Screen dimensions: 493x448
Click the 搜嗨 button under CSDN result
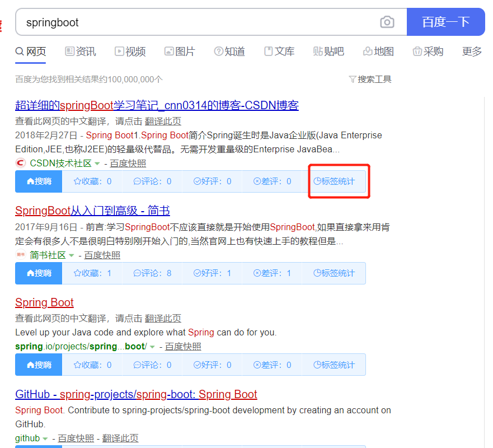(x=39, y=181)
